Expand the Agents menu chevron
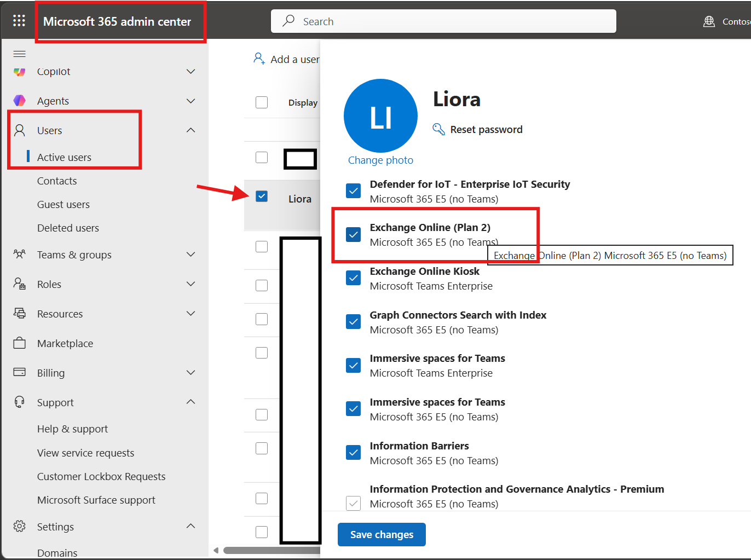Screen dimensions: 751x560 [x=190, y=101]
